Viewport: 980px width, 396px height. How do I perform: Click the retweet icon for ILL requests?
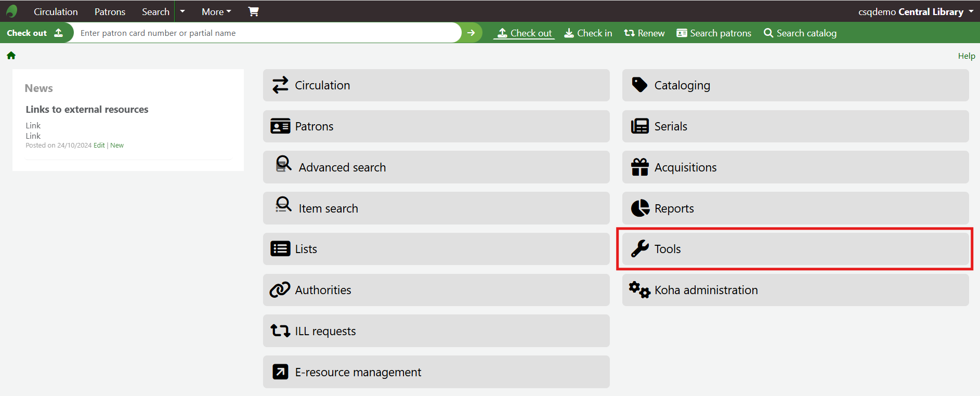[280, 331]
